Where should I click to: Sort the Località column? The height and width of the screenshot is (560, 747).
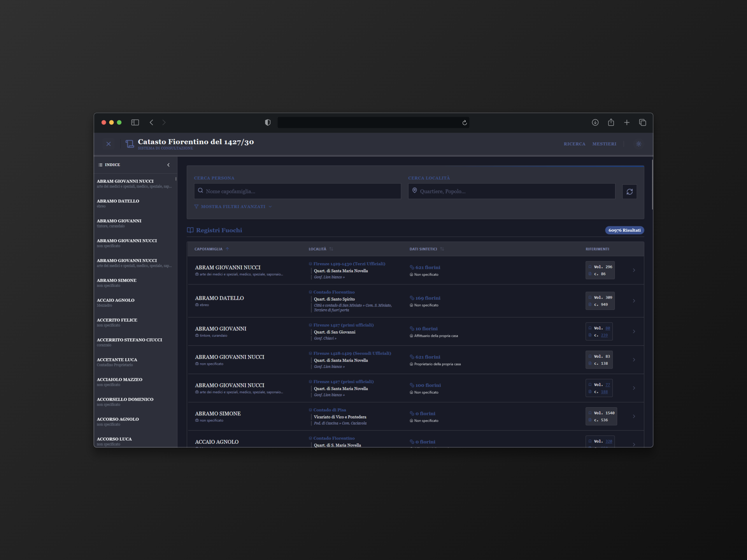tap(331, 249)
